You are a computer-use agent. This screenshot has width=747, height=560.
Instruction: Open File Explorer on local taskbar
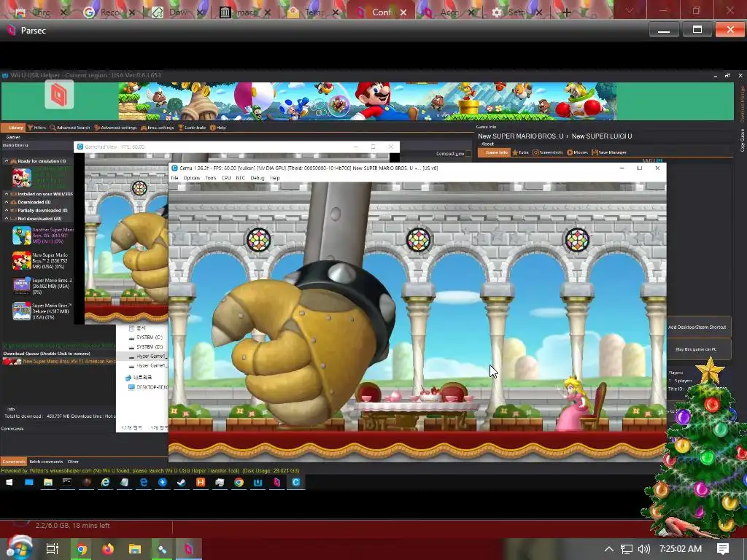135,549
